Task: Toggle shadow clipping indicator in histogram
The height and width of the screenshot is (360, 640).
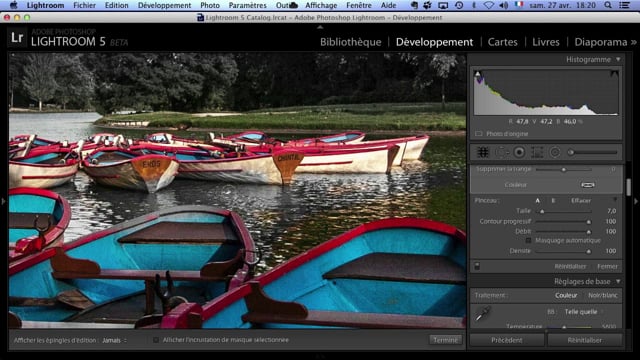Action: [478, 74]
